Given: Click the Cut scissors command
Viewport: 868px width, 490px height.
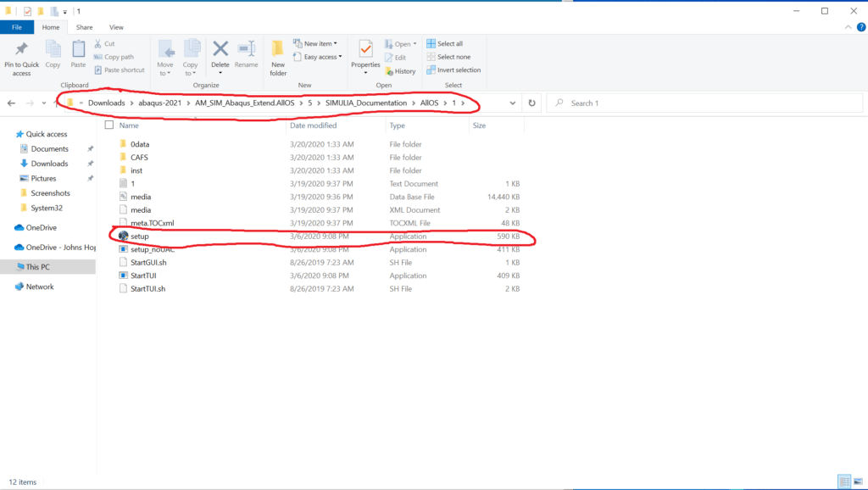Looking at the screenshot, I should pos(104,44).
